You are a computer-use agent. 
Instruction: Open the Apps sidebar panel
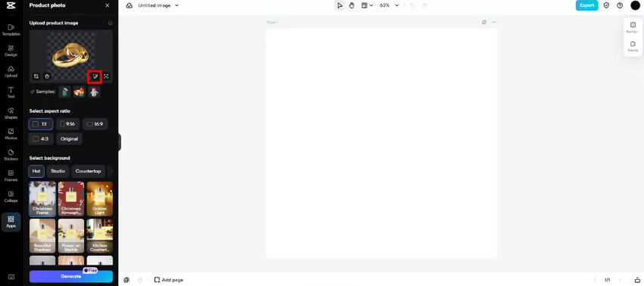pos(11,222)
